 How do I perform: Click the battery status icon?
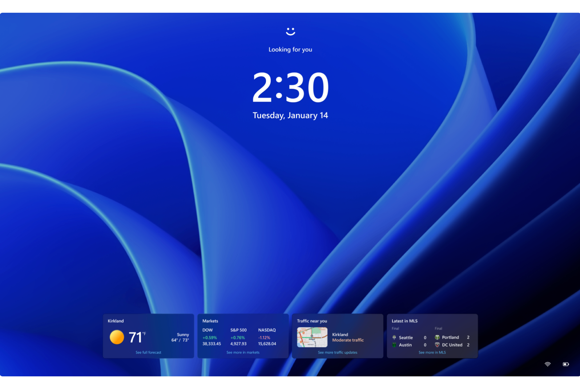pos(566,364)
